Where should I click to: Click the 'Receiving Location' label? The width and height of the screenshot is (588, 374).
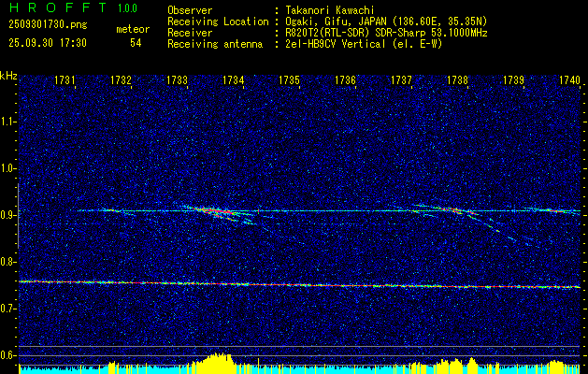[x=218, y=22]
